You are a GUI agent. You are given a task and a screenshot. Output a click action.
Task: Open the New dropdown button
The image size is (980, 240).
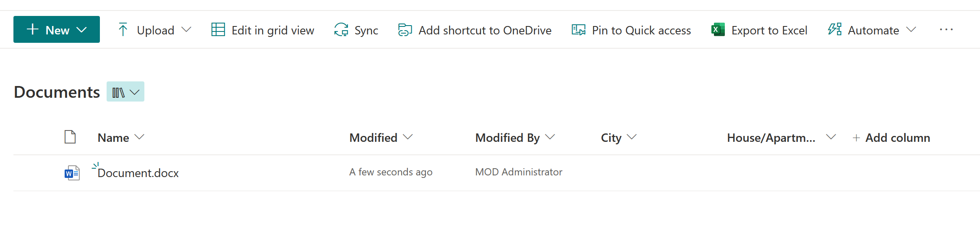coord(57,29)
